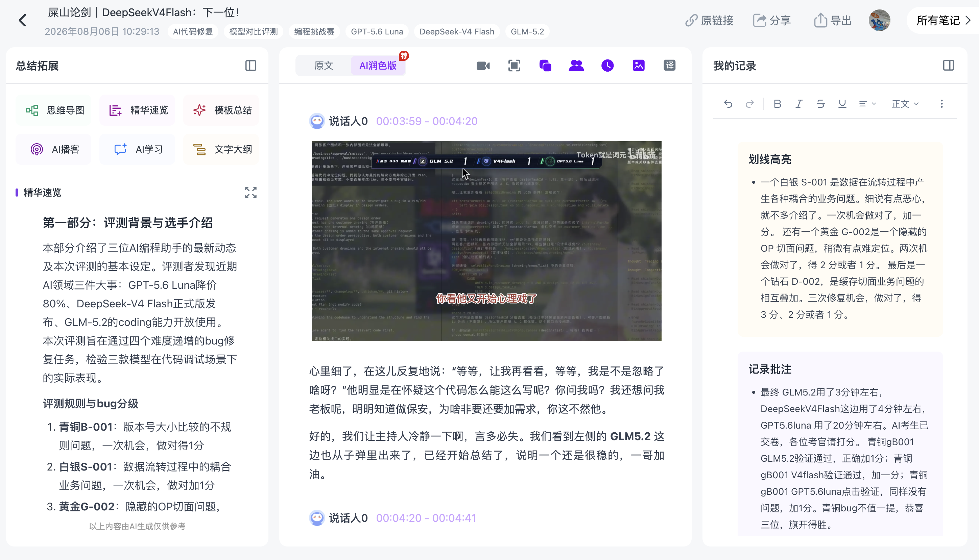Open the 原链接 source link
The height and width of the screenshot is (560, 979).
(709, 20)
